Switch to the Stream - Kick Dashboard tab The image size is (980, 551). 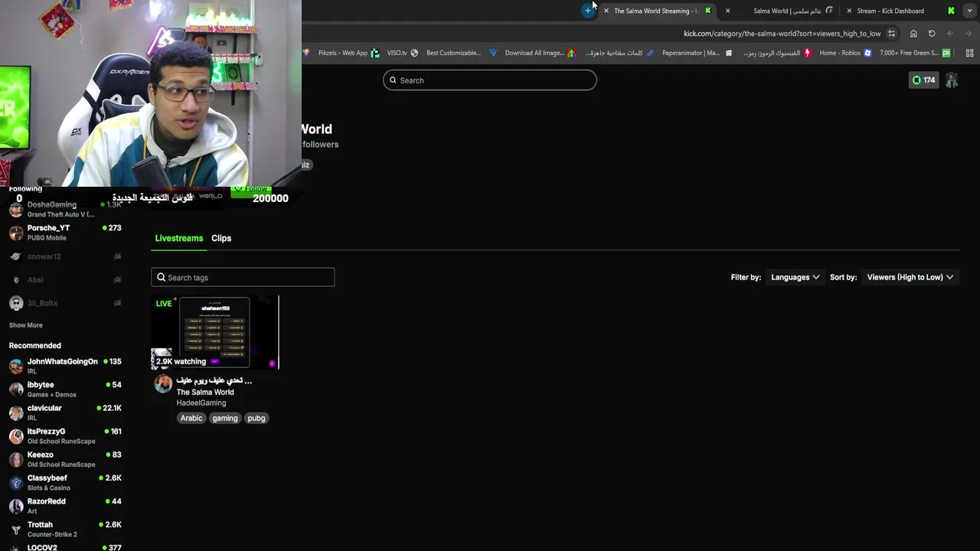point(900,11)
